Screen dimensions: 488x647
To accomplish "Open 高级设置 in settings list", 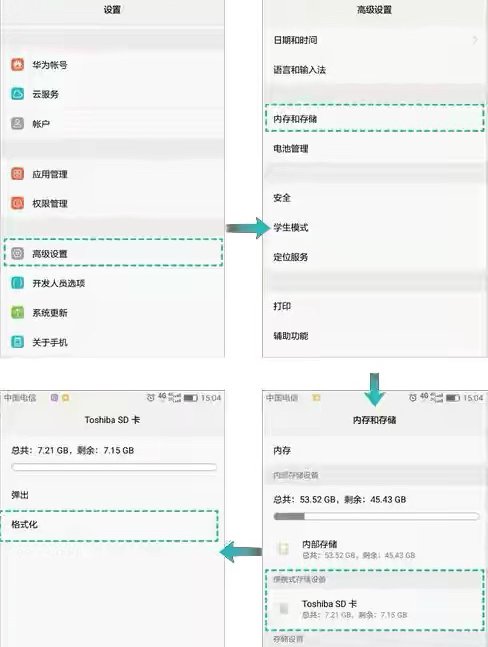I will (113, 252).
